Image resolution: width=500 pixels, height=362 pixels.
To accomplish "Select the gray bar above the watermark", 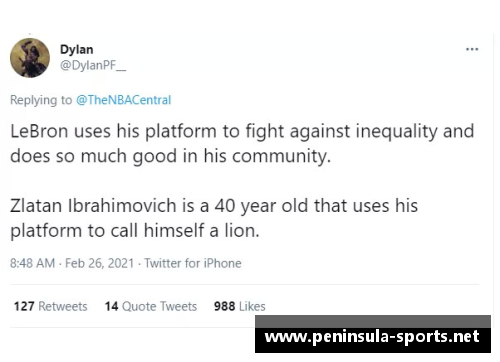I will [x=373, y=321].
